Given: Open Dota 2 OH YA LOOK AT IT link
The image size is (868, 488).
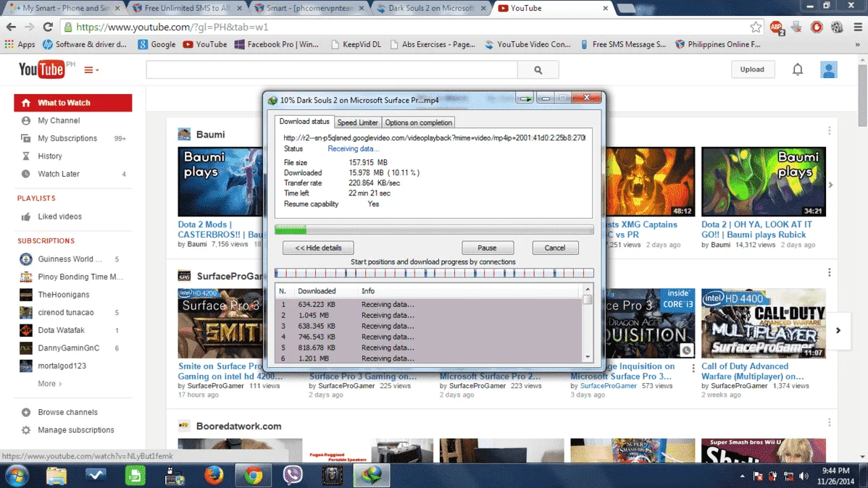Looking at the screenshot, I should (756, 230).
